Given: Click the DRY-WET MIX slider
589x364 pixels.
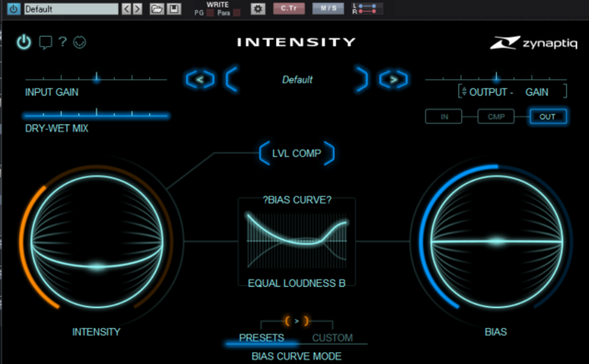Looking at the screenshot, I should 96,114.
